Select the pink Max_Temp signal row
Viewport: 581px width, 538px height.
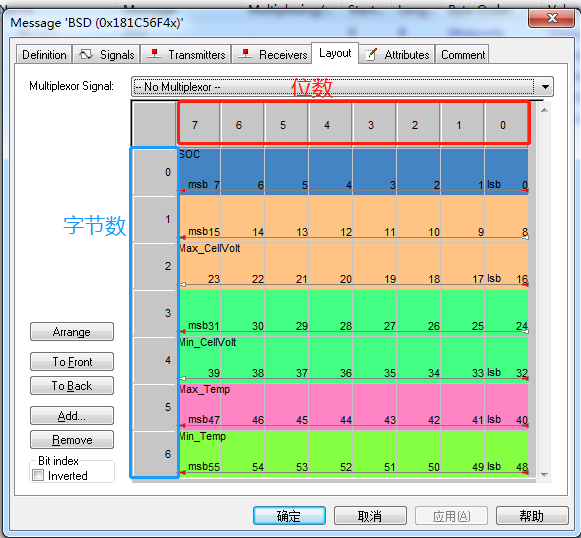353,406
